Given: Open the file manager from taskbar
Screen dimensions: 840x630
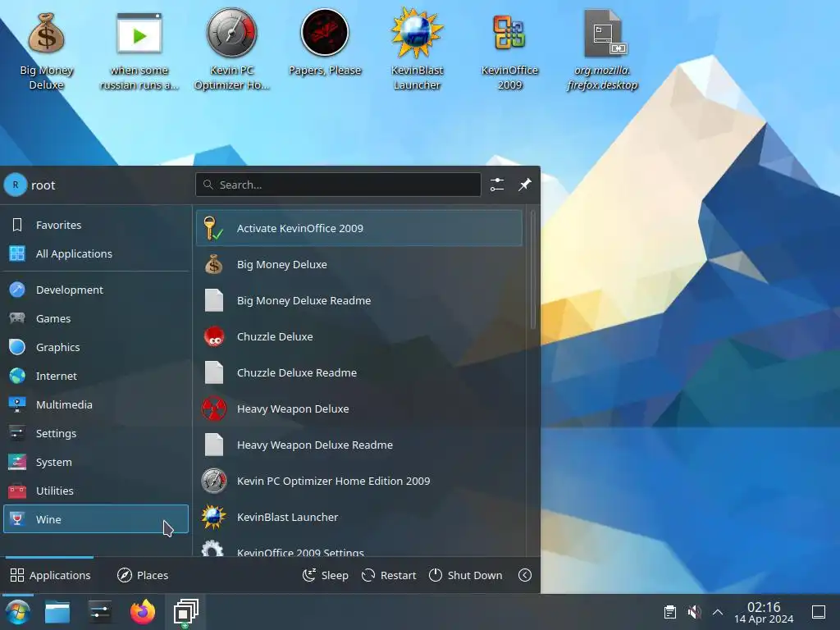Looking at the screenshot, I should tap(57, 612).
